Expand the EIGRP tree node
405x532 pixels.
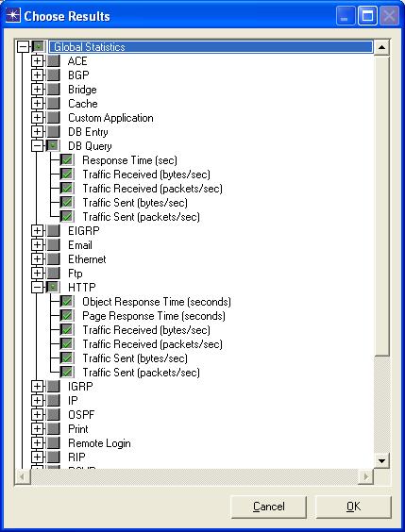pos(38,231)
